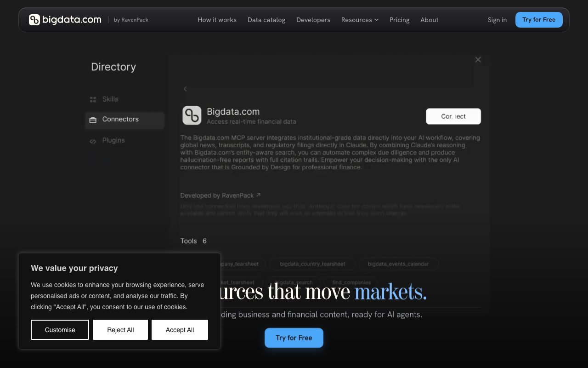Go to Data catalog
The height and width of the screenshot is (368, 588).
(x=266, y=20)
